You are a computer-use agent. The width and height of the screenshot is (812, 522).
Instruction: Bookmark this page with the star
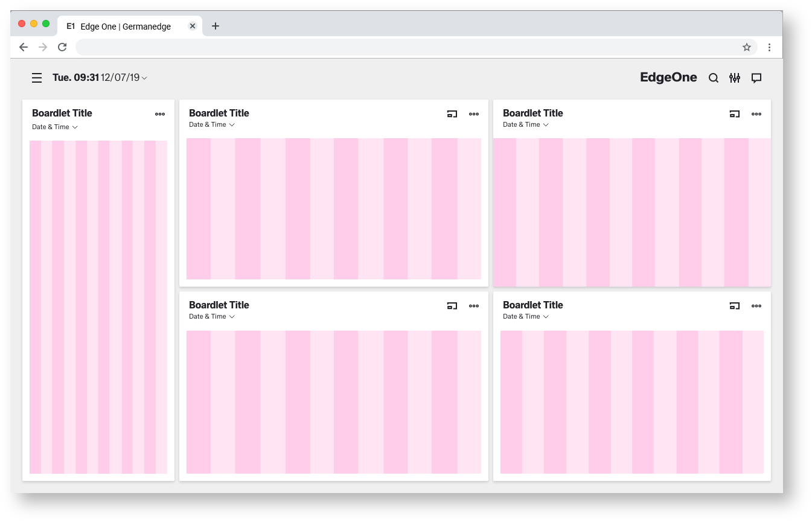click(x=746, y=47)
